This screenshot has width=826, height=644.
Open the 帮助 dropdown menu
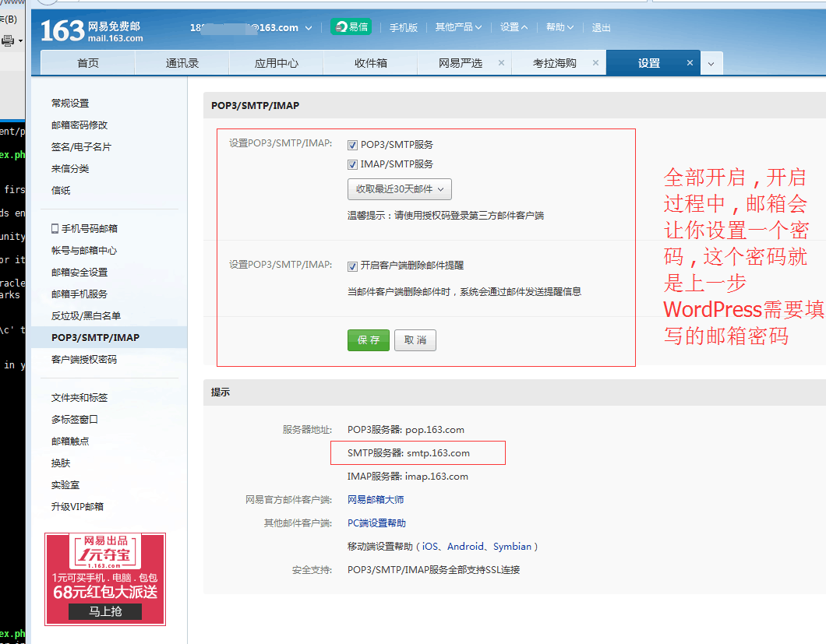point(560,26)
